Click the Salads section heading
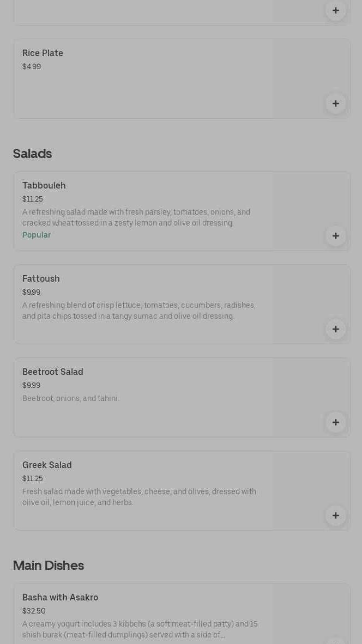This screenshot has width=362, height=644. click(x=32, y=154)
